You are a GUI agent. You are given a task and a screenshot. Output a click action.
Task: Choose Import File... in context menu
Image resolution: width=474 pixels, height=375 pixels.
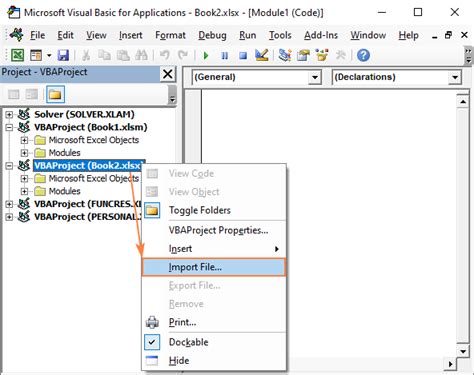tap(214, 267)
